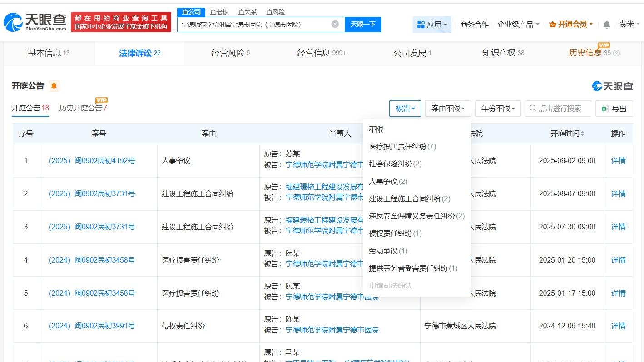Open the 年份不限 dropdown
Screen dimensions: 644x362
[497, 108]
